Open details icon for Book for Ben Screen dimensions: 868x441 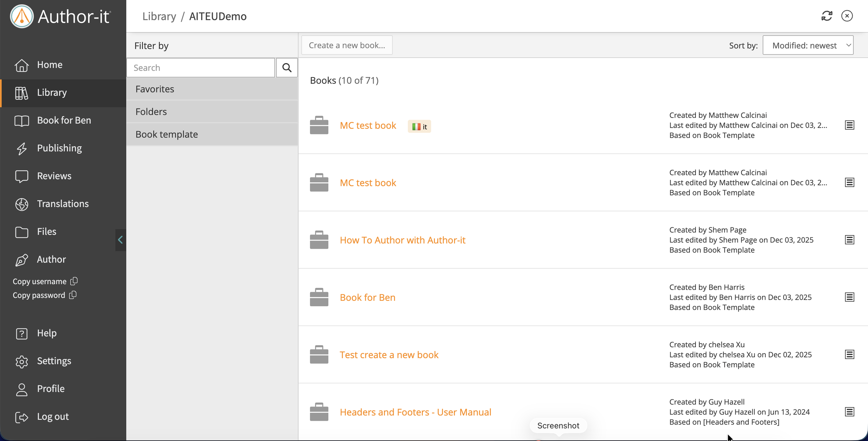849,297
